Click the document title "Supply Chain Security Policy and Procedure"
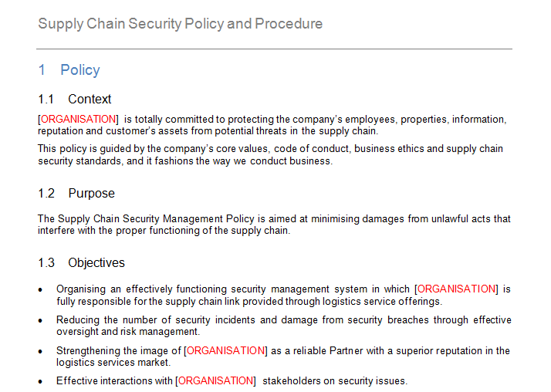Viewport: 551px width, 392px height. (x=180, y=24)
